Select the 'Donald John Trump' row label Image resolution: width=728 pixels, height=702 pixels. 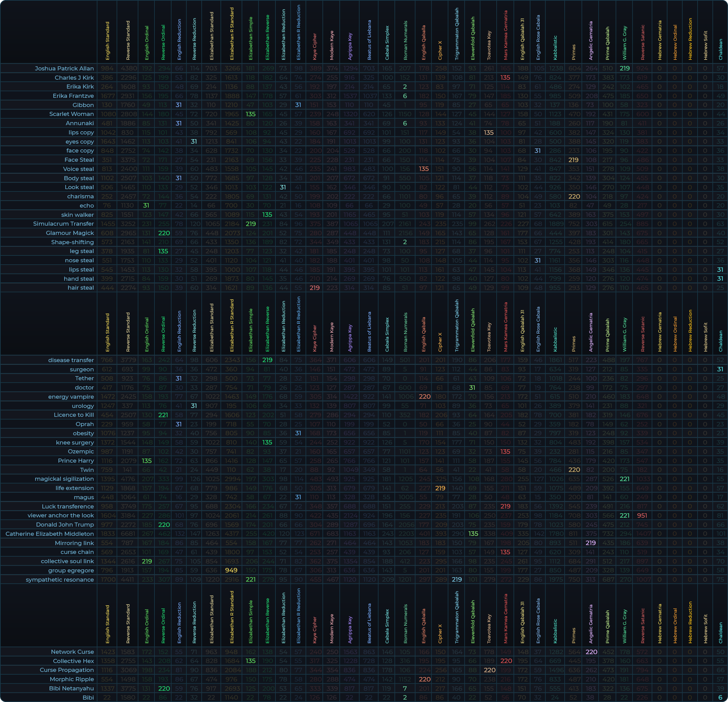point(65,525)
